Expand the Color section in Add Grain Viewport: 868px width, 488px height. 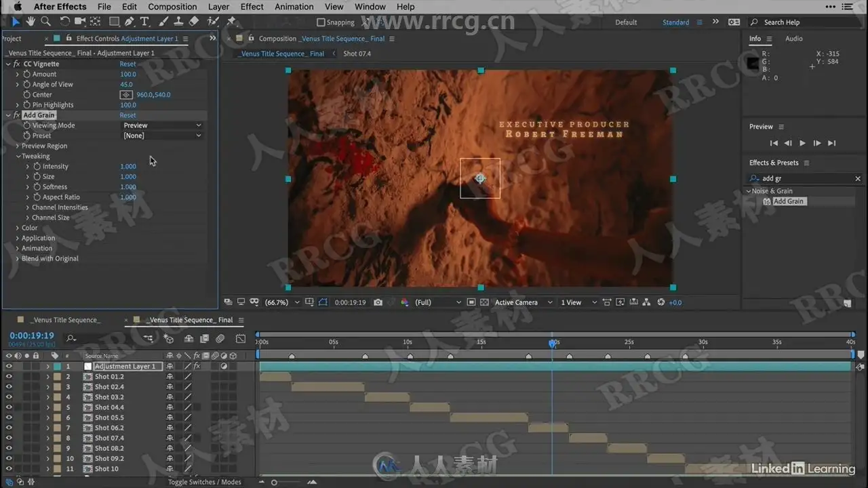18,228
